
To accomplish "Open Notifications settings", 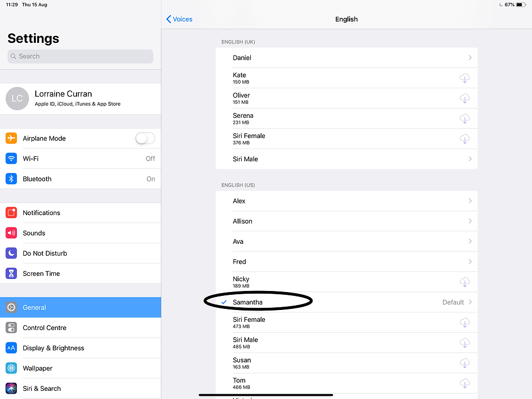I will [x=80, y=213].
